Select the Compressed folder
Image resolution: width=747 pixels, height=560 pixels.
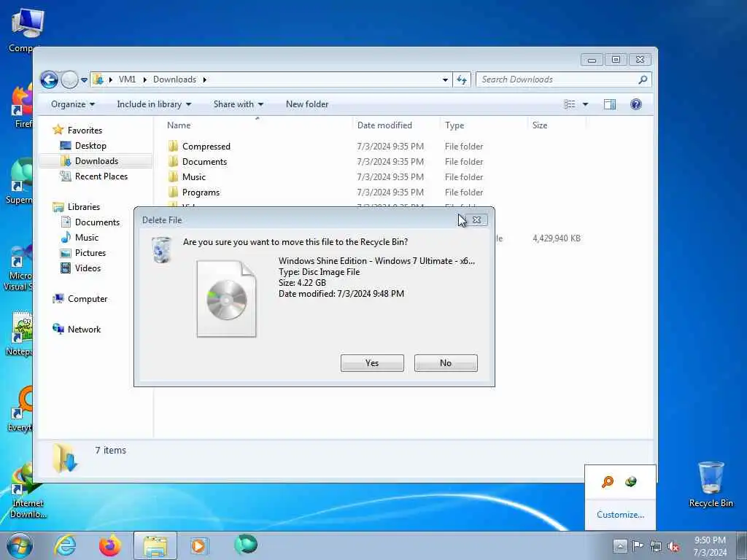206,146
